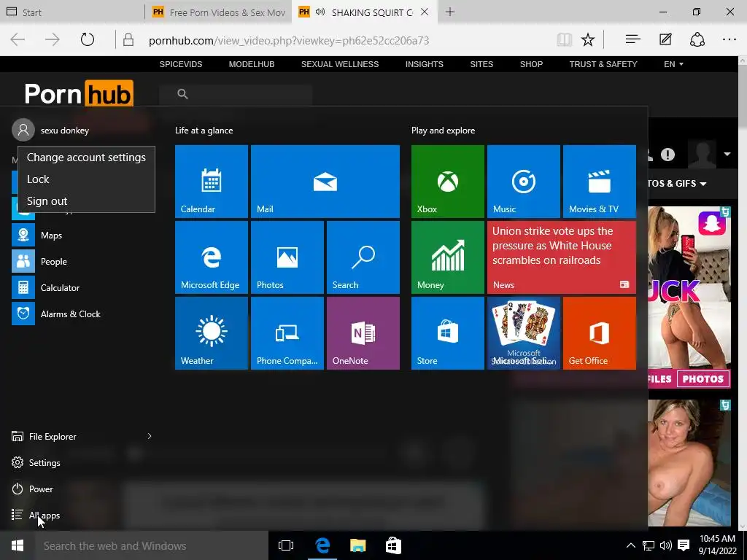Mute the tab via its speaker icon
Image resolution: width=747 pixels, height=560 pixels.
pos(320,12)
